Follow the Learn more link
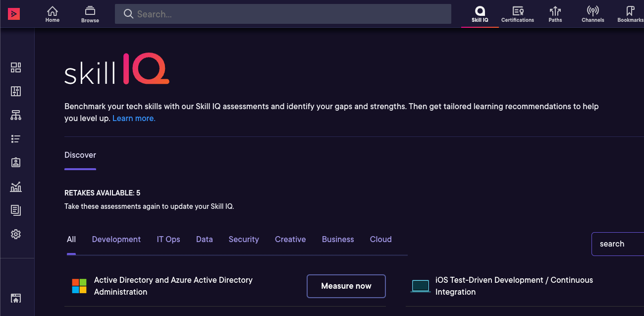This screenshot has height=316, width=644. pos(134,118)
